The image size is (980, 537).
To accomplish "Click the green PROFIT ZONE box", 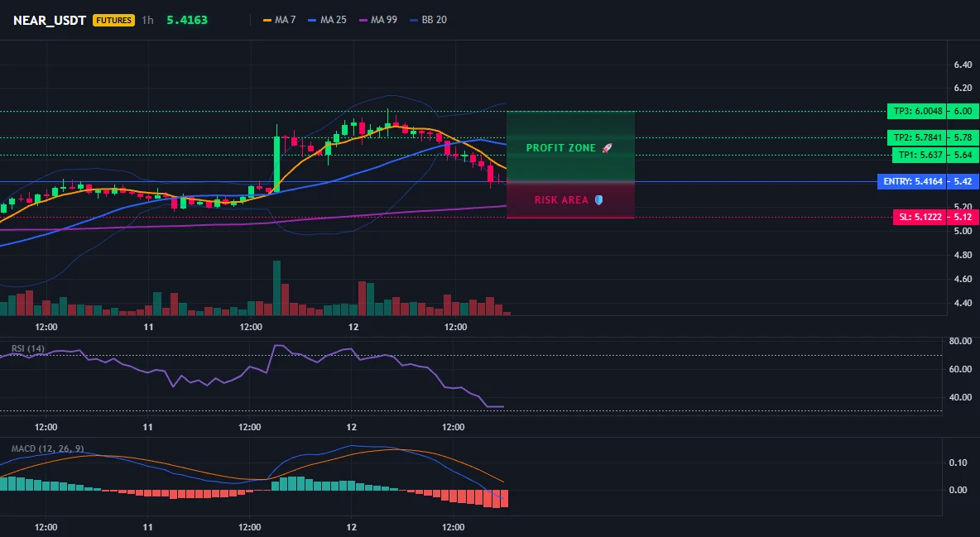I will [x=570, y=147].
